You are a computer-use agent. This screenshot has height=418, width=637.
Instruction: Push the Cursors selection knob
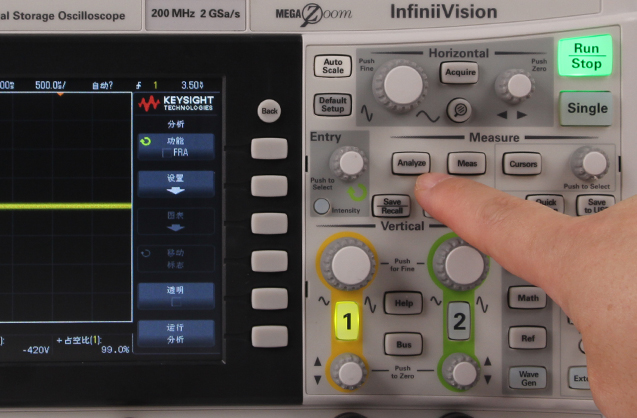pos(592,164)
